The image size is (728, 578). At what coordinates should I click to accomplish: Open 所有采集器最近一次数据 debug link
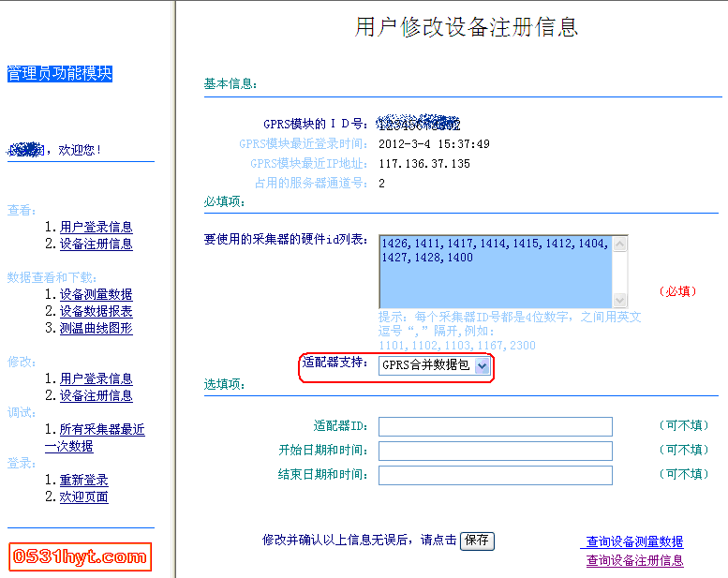pyautogui.click(x=101, y=429)
